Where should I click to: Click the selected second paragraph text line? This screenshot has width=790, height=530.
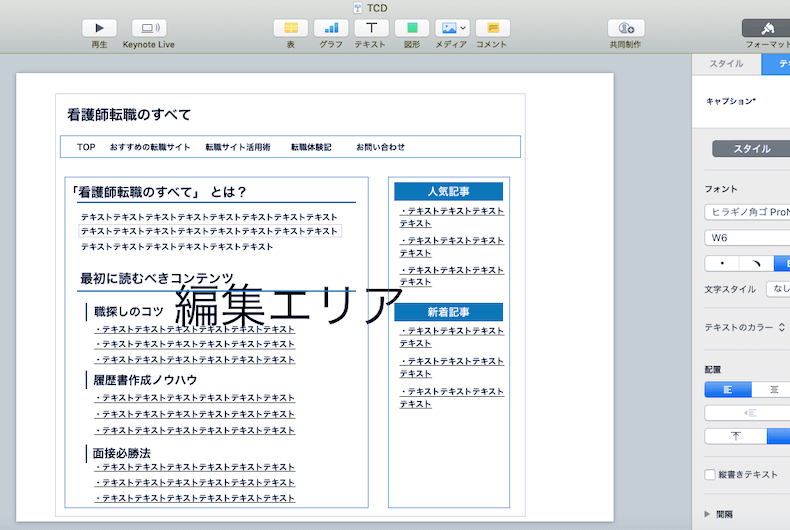[x=210, y=231]
